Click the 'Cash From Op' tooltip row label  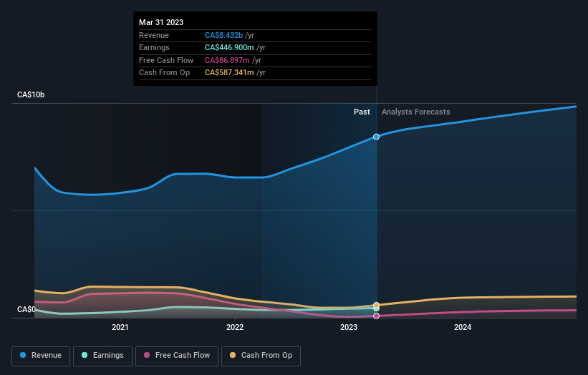(x=164, y=73)
